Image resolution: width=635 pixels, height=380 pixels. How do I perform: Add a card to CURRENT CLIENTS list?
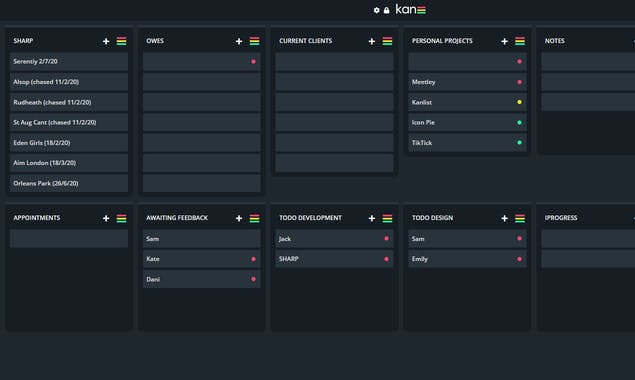[371, 41]
